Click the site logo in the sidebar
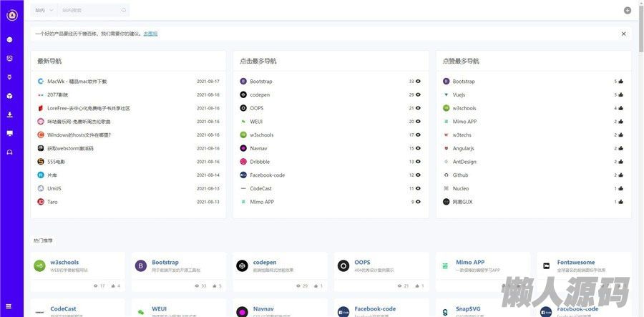 12,15
